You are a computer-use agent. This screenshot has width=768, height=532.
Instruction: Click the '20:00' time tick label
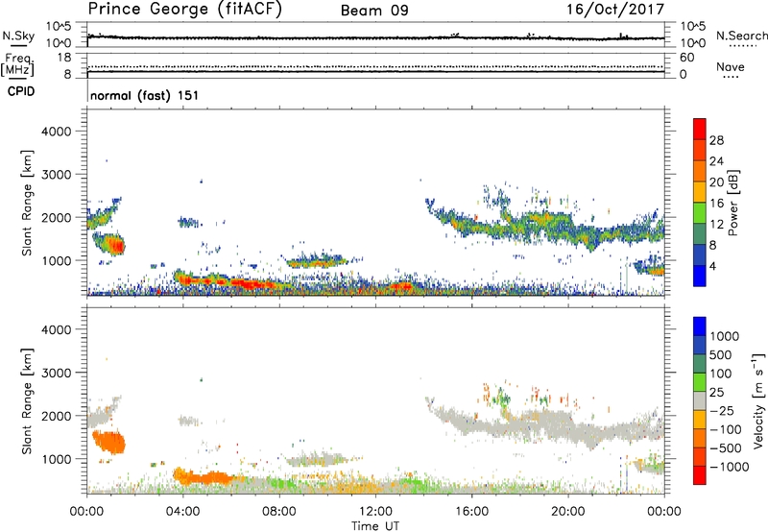(x=568, y=512)
